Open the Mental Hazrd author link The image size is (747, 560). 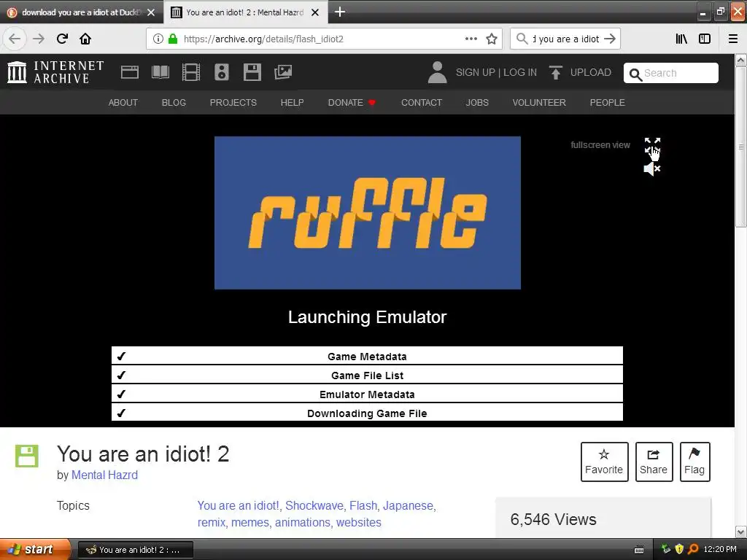click(x=104, y=475)
